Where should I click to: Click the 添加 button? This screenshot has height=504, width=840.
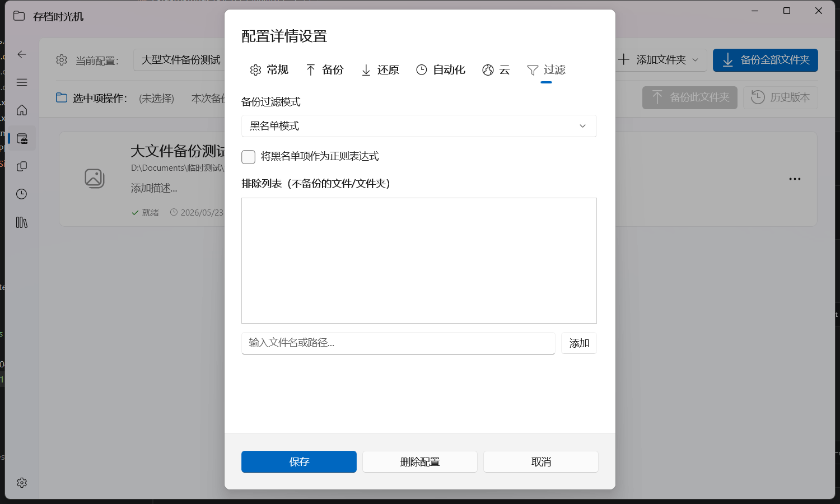pyautogui.click(x=579, y=343)
